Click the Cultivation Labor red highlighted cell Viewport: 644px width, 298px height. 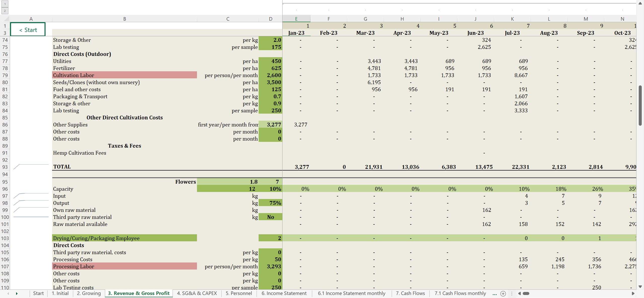point(124,75)
